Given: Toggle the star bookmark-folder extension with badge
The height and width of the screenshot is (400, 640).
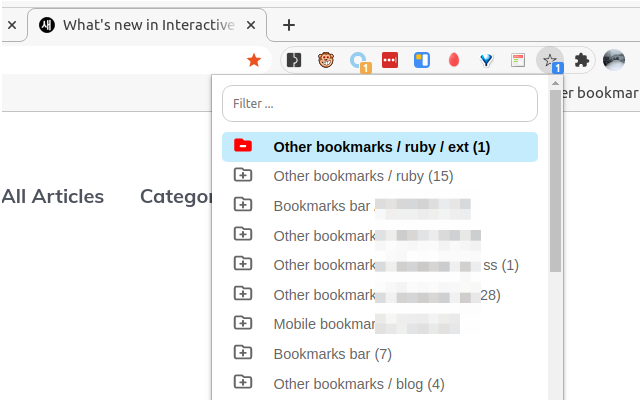Looking at the screenshot, I should 550,60.
